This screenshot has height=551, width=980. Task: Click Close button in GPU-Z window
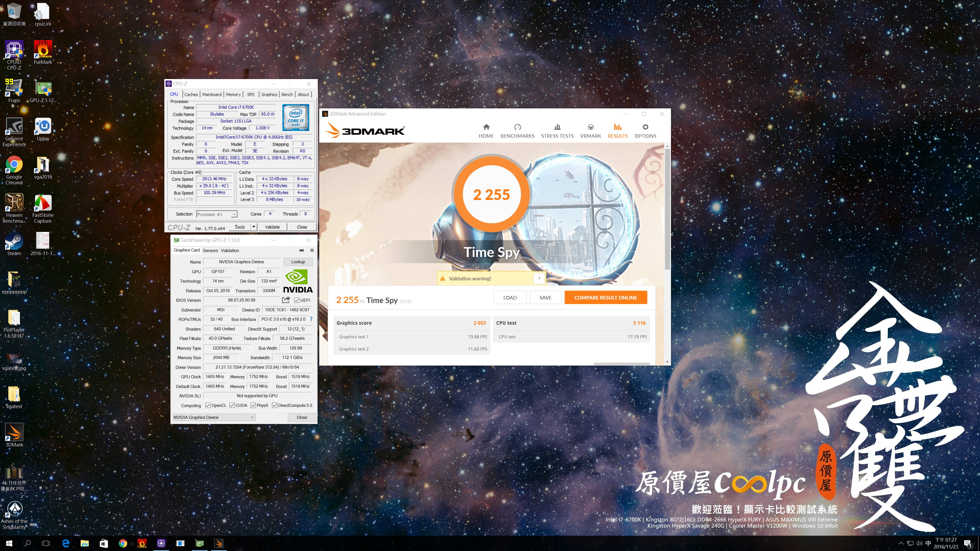coord(302,417)
